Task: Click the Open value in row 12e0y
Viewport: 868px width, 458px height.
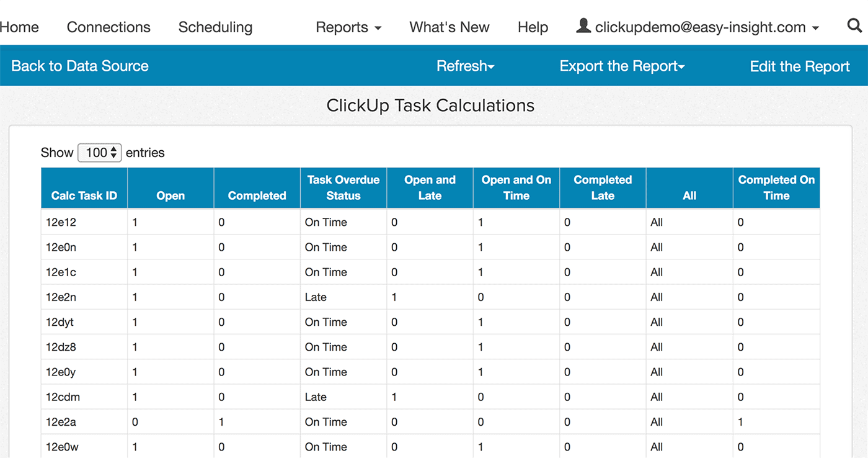Action: coord(135,372)
